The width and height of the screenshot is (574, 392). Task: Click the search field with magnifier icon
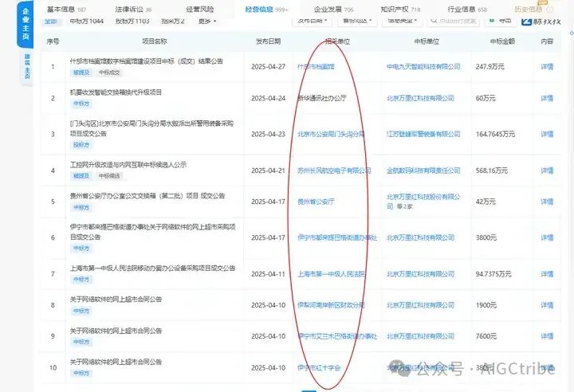(453, 21)
